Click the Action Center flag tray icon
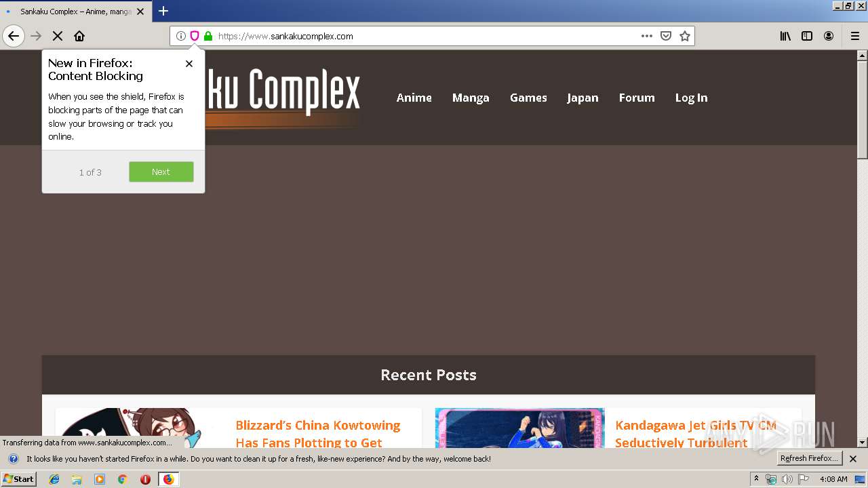The width and height of the screenshot is (868, 488). [x=804, y=479]
